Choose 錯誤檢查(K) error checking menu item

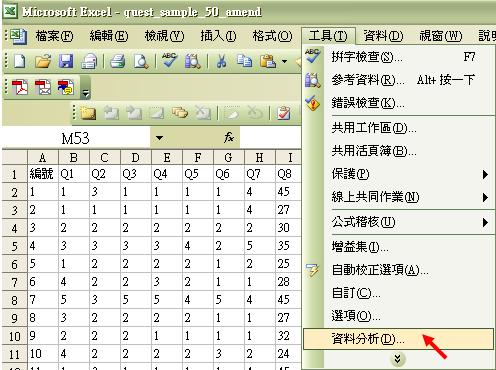pos(398,103)
